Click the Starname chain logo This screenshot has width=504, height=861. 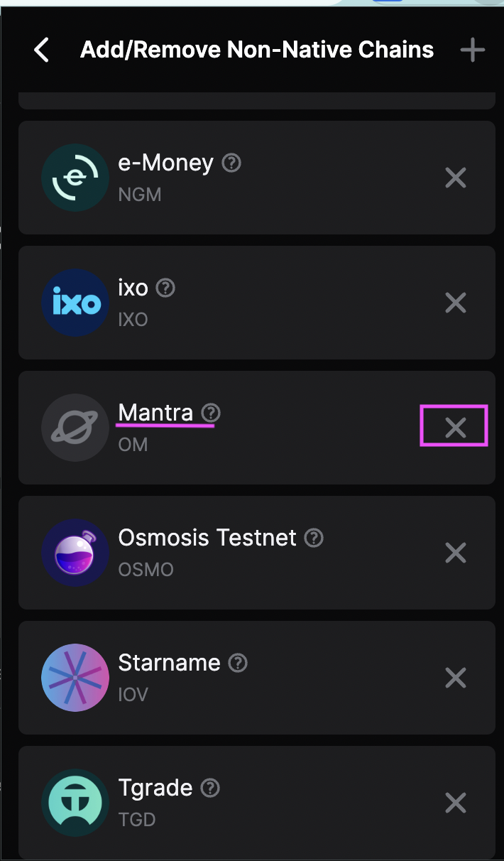(75, 678)
